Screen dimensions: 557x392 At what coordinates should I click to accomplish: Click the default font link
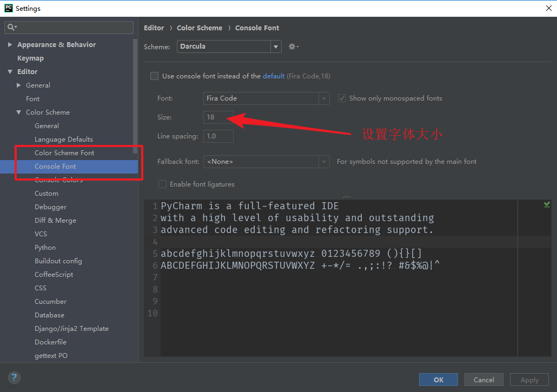pyautogui.click(x=273, y=76)
